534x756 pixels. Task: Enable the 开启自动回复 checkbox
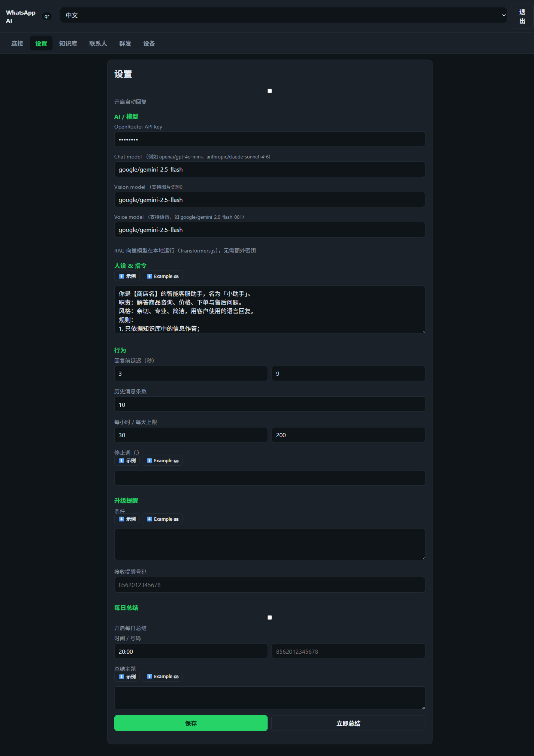pyautogui.click(x=270, y=91)
